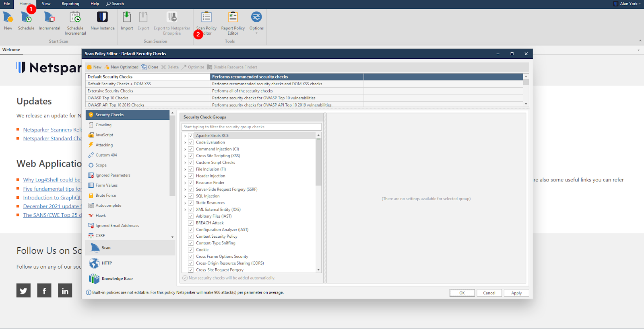Open the Report Policy Editor
This screenshot has width=644, height=329.
click(233, 23)
